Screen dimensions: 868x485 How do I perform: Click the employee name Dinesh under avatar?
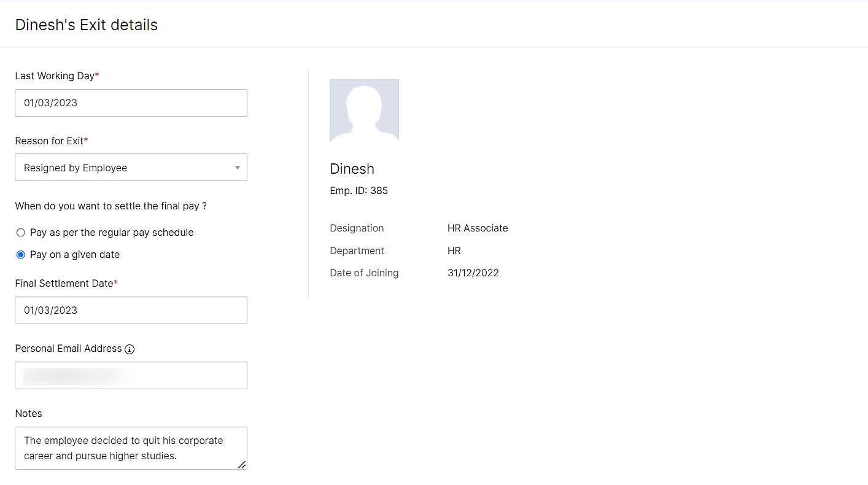pyautogui.click(x=352, y=169)
